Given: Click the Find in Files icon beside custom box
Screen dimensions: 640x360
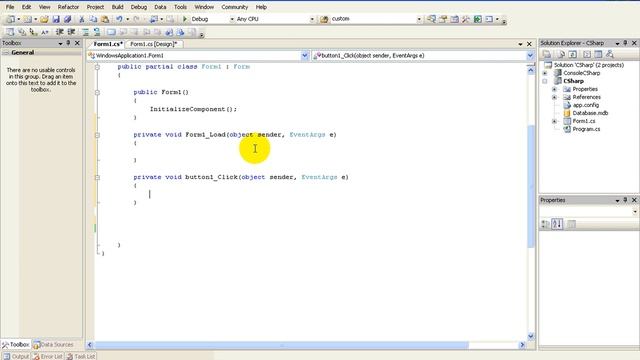Looking at the screenshot, I should click(324, 19).
